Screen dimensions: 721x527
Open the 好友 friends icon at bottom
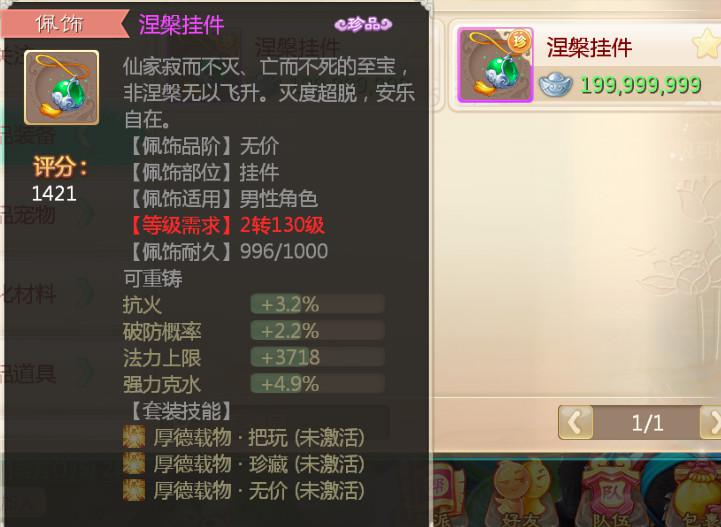[x=519, y=494]
